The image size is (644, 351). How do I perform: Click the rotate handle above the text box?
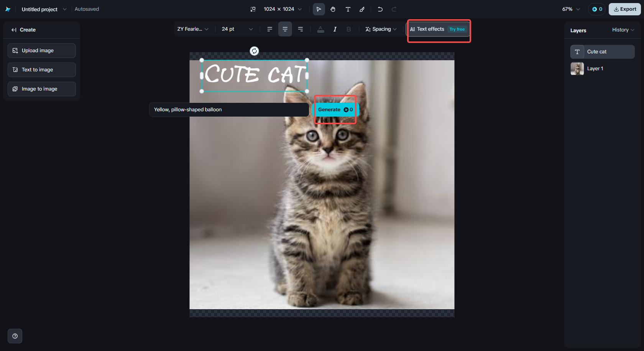coord(254,51)
